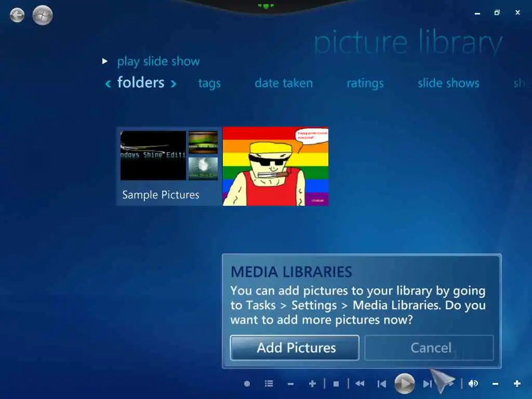Skip to previous with skip back button
Image resolution: width=532 pixels, height=399 pixels.
[x=382, y=384]
